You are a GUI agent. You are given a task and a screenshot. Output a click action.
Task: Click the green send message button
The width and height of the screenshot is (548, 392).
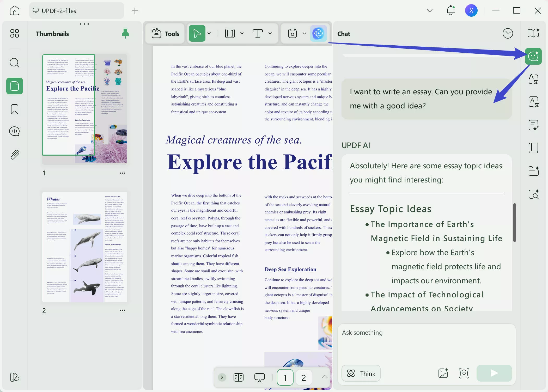tap(494, 373)
